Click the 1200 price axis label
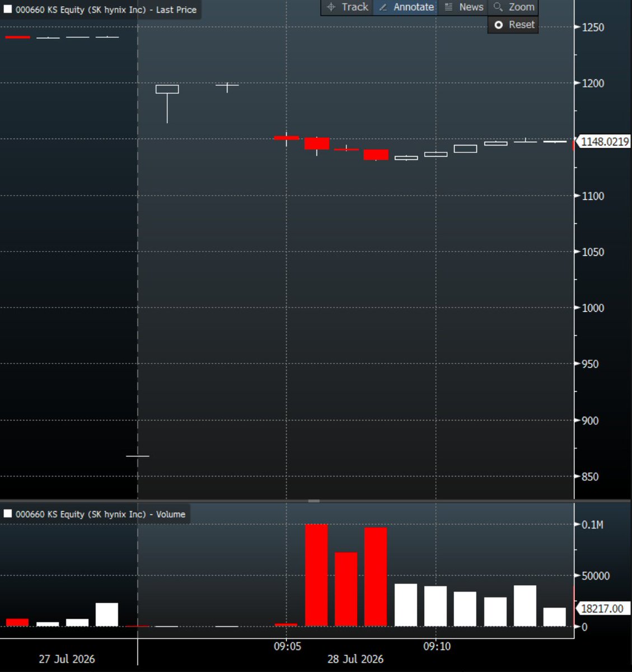The image size is (632, 672). 593,83
